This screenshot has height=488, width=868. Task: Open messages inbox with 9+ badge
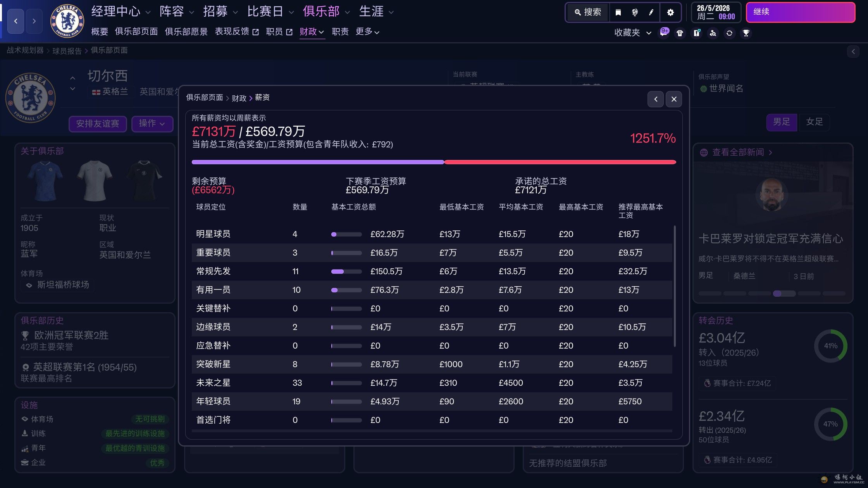pos(664,33)
